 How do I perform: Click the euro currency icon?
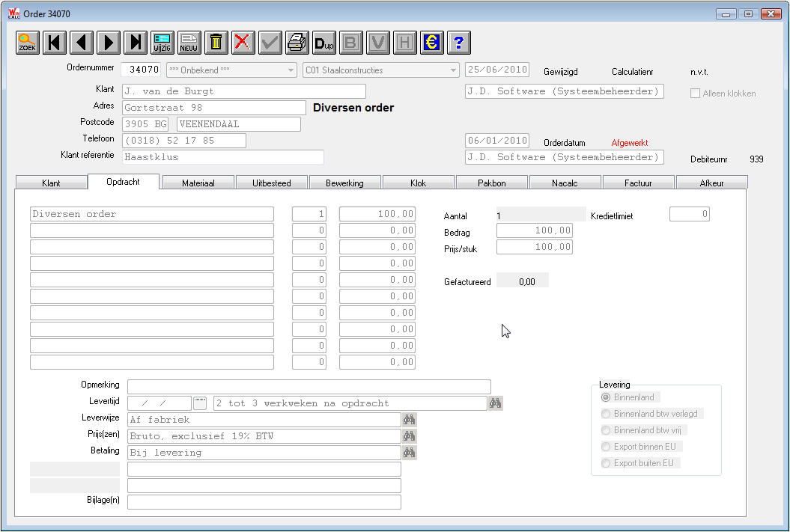coord(432,43)
